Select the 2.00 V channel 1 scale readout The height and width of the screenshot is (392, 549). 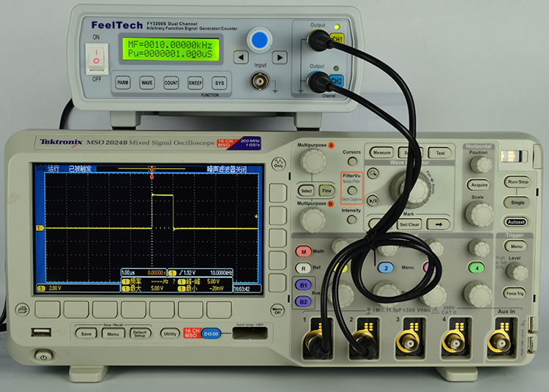click(55, 288)
